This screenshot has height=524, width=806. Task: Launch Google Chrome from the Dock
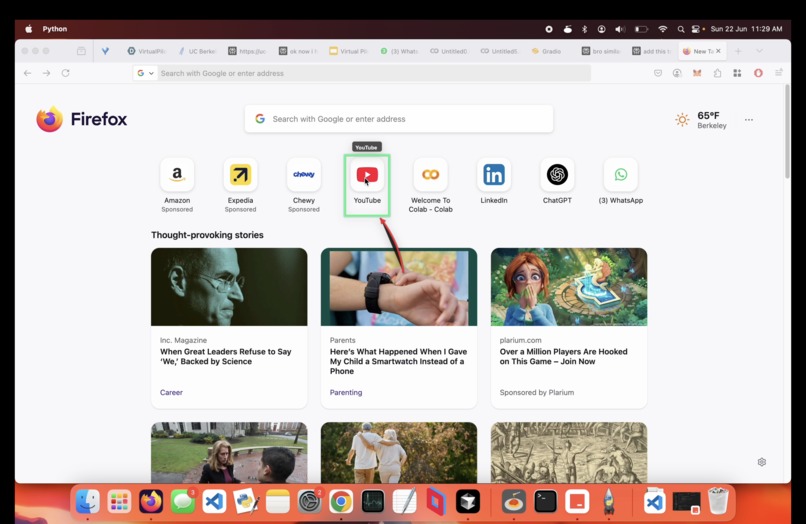tap(341, 501)
